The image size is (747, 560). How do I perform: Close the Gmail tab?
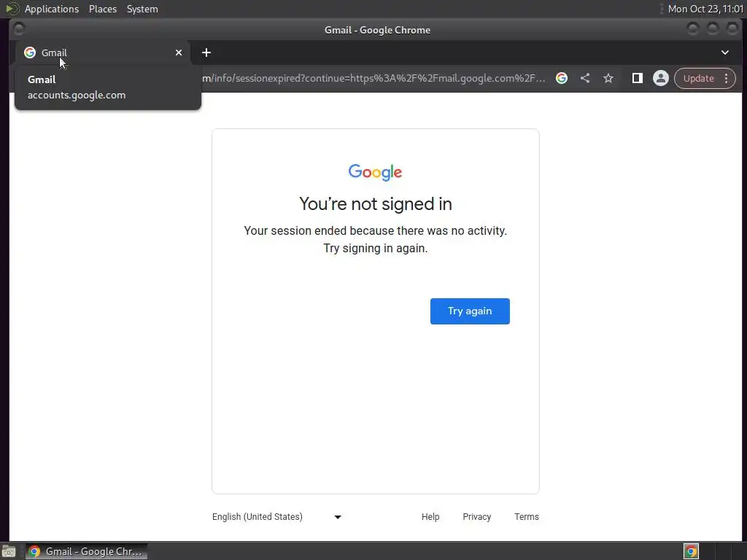tap(179, 52)
